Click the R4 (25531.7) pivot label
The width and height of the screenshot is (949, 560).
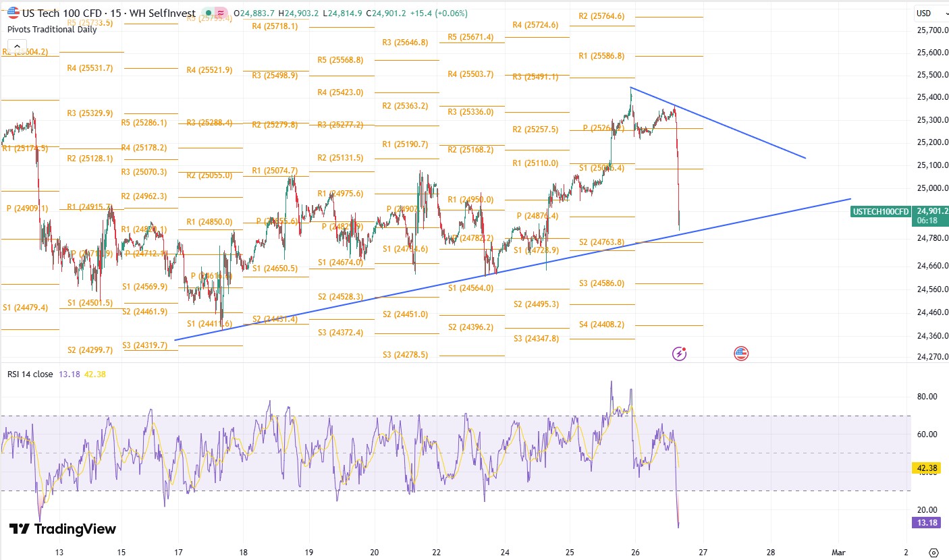90,68
